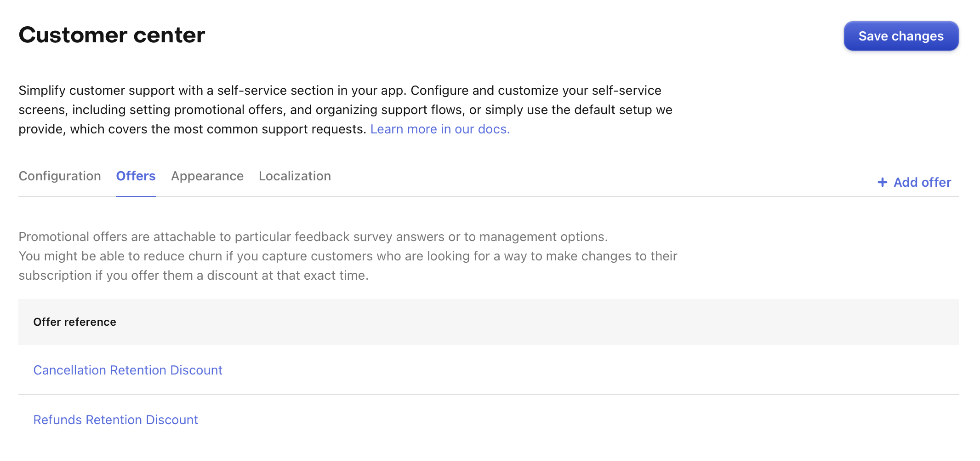The width and height of the screenshot is (980, 461).
Task: Click the Offer reference column header
Action: pyautogui.click(x=74, y=322)
